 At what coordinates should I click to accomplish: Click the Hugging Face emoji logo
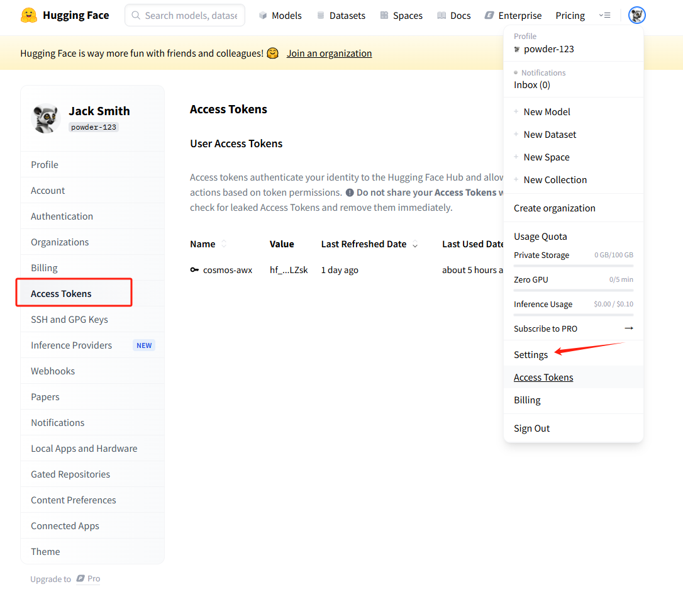click(29, 15)
